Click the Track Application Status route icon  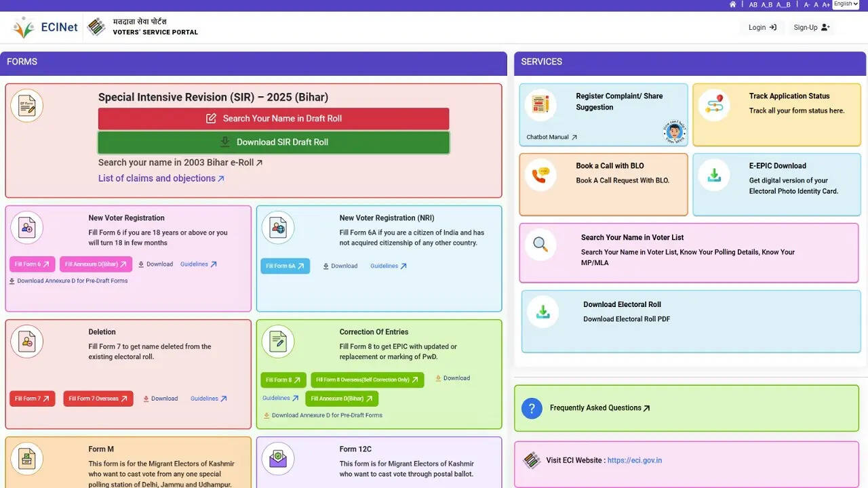pyautogui.click(x=714, y=105)
